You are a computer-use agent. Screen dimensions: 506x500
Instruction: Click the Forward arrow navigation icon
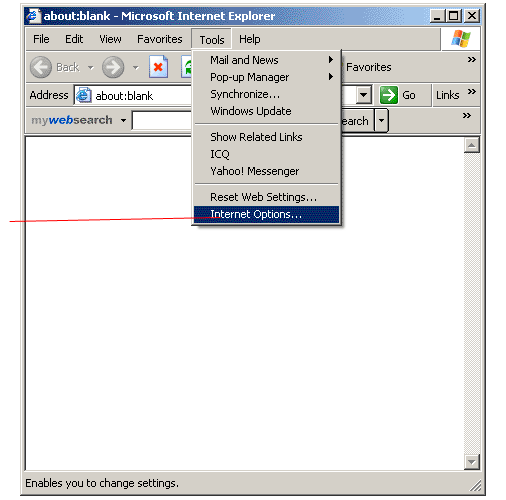tap(113, 67)
